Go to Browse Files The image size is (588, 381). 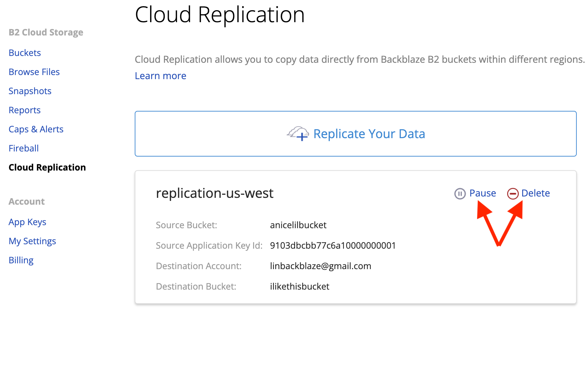pyautogui.click(x=34, y=72)
